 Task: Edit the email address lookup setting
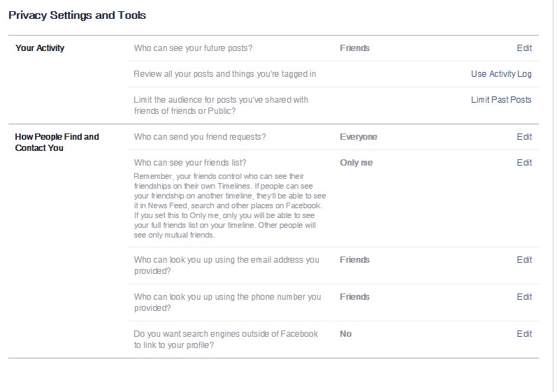(524, 260)
